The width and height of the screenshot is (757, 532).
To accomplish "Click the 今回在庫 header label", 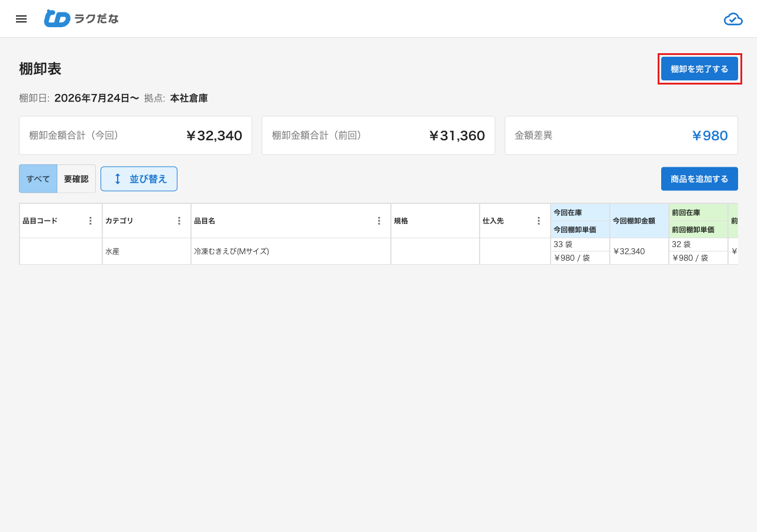I will pos(568,213).
